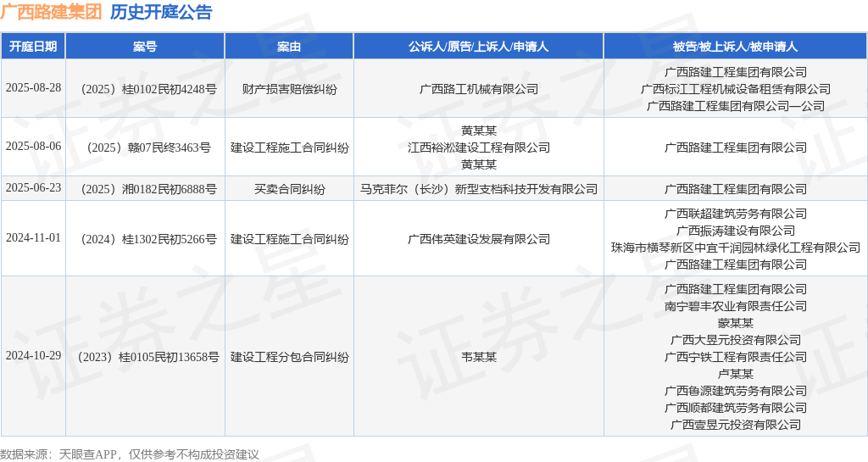
Task: Click defendant 南宁碧丰农业有限责任公司
Action: click(736, 306)
